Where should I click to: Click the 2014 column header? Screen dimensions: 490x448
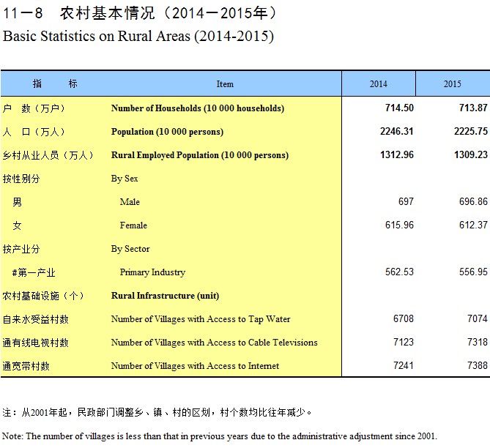coord(378,84)
